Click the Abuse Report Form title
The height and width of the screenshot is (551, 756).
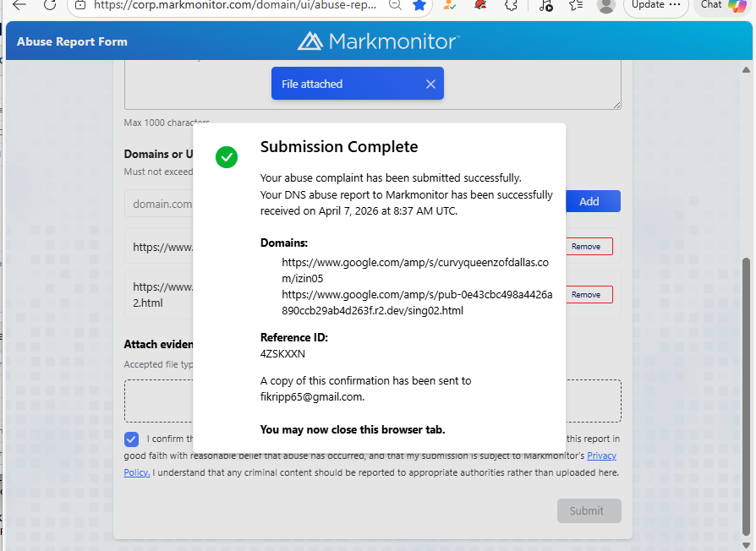point(73,42)
